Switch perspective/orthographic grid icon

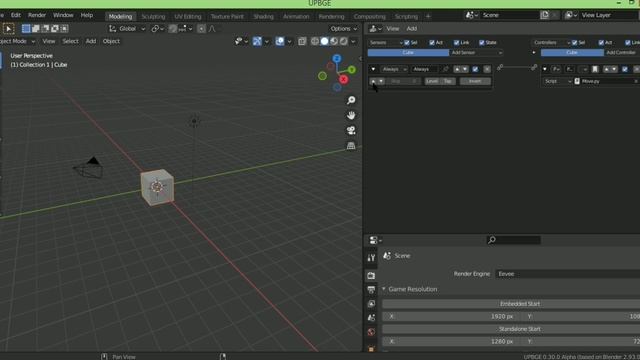[x=351, y=146]
